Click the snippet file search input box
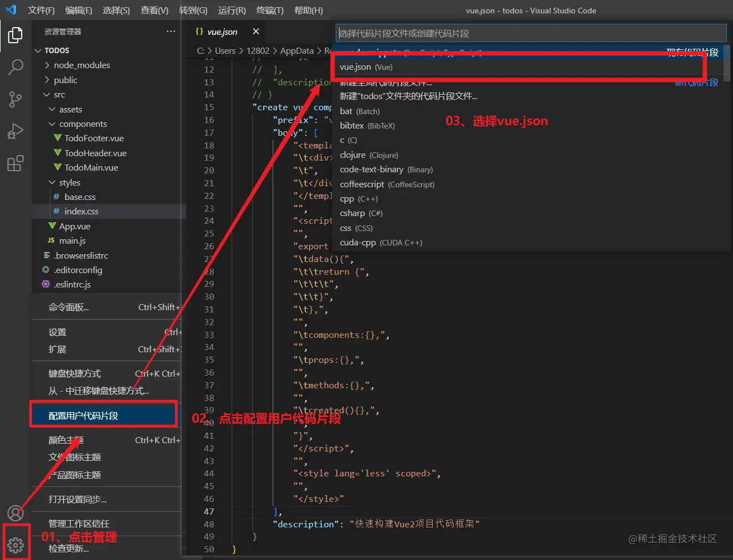The height and width of the screenshot is (560, 733). click(530, 33)
